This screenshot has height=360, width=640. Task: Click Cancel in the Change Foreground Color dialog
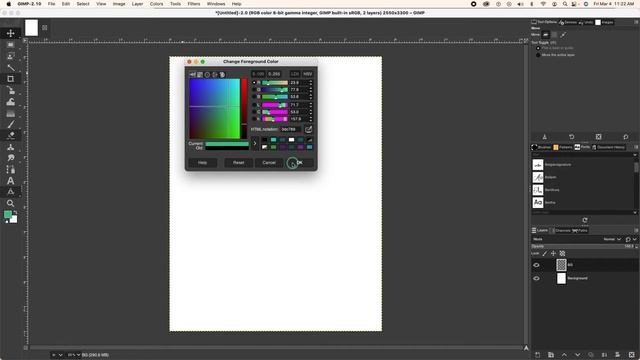(269, 162)
